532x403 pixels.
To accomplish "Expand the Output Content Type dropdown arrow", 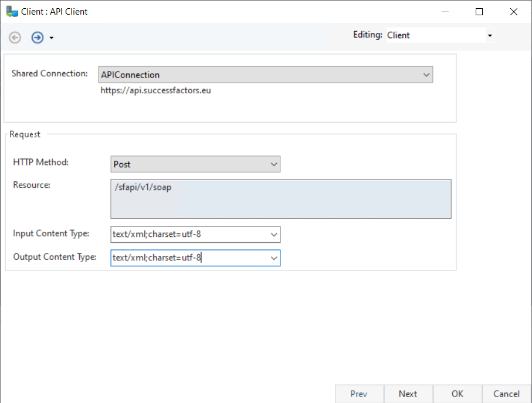I will [x=274, y=258].
